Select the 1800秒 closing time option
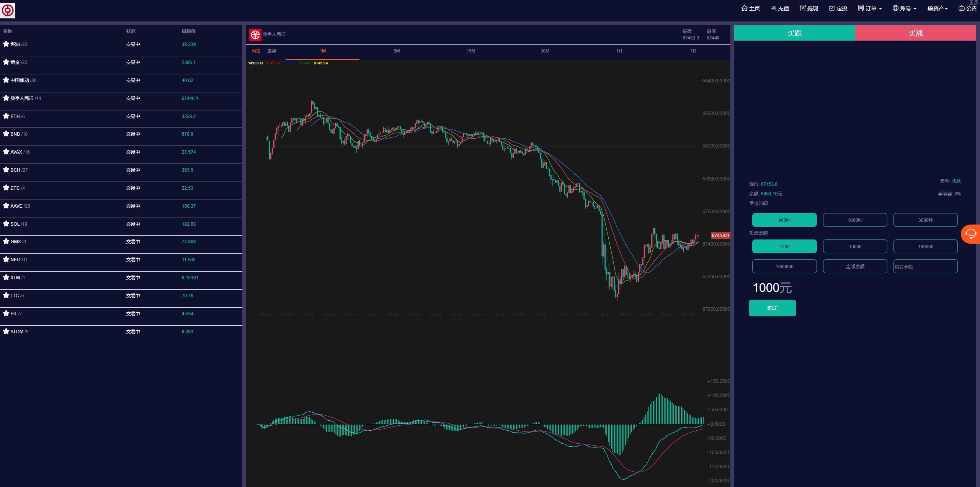The width and height of the screenshot is (980, 487). click(855, 220)
